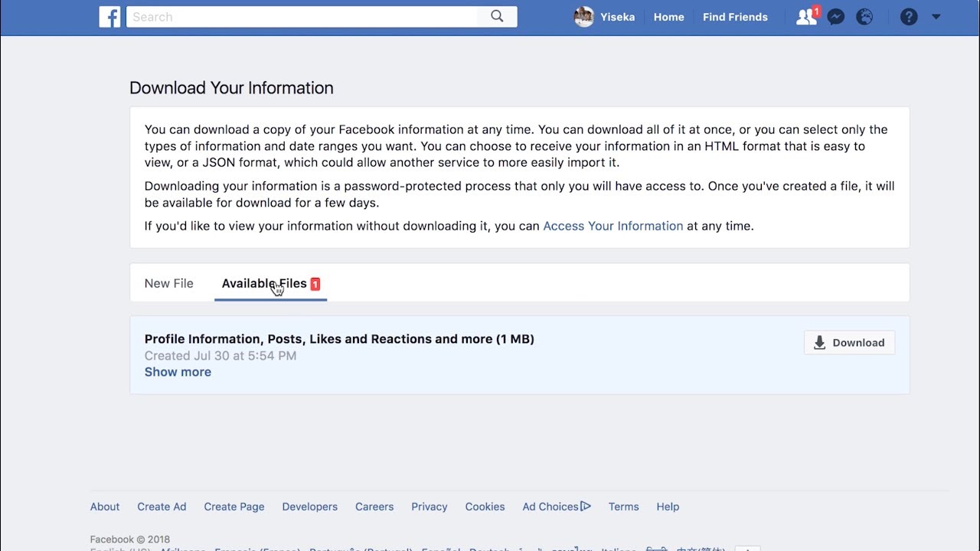
Task: Click the Profile Information file title
Action: click(339, 339)
